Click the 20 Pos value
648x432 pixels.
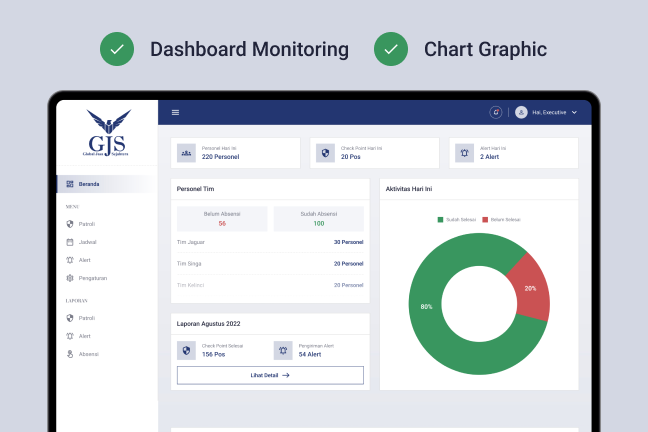pyautogui.click(x=350, y=157)
